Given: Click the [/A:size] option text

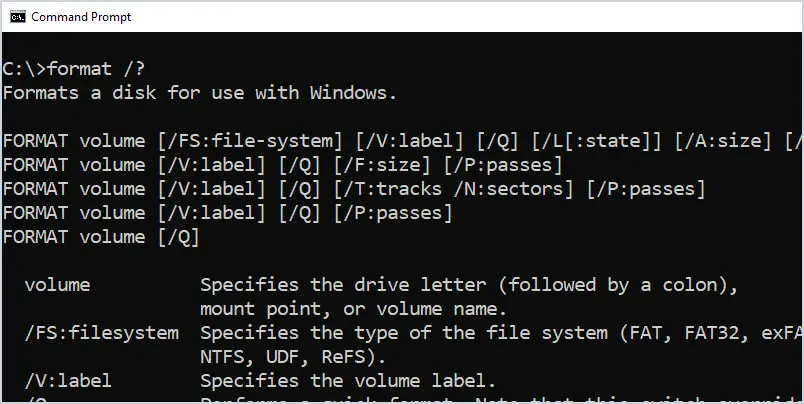Looking at the screenshot, I should click(723, 141).
